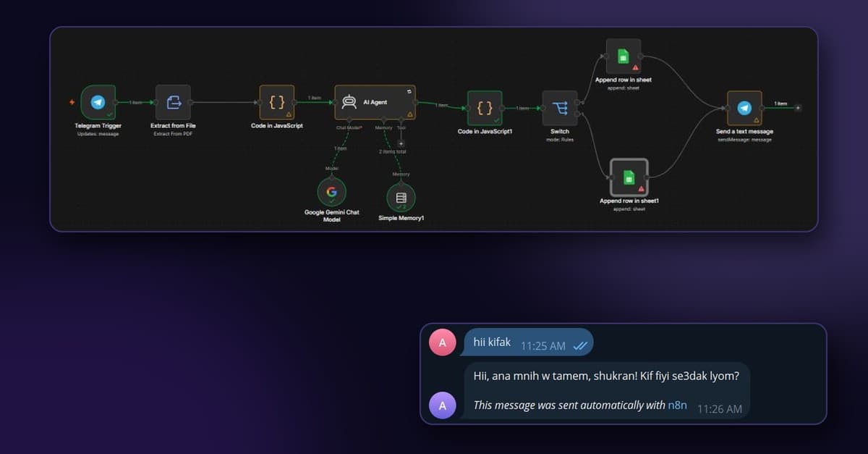Viewport: 868px width, 454px height.
Task: Open the AI Agent node
Action: 375,102
